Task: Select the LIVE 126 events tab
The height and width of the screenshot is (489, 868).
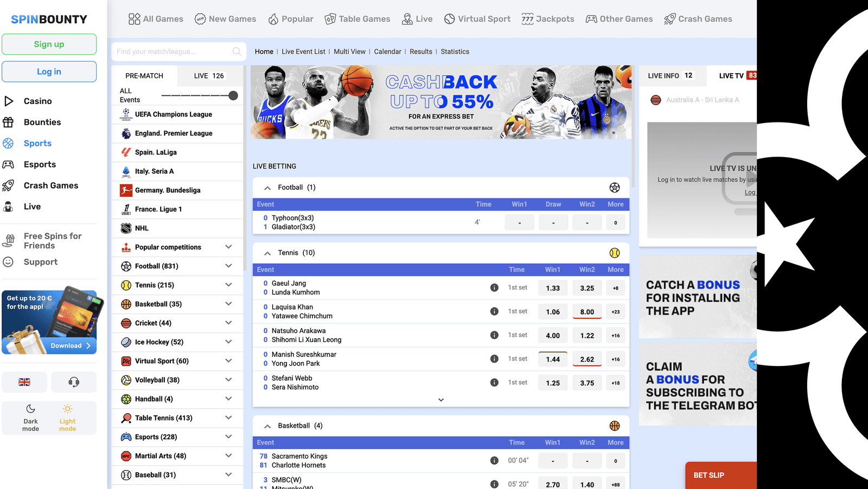Action: coord(209,76)
